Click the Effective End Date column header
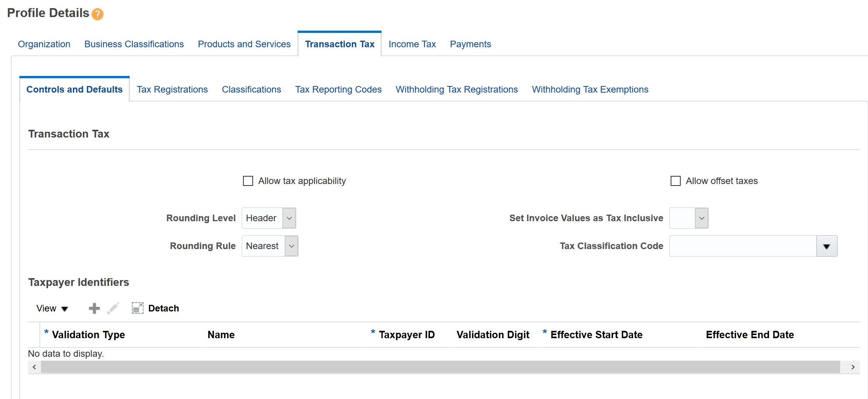Image resolution: width=868 pixels, height=399 pixels. [x=750, y=335]
